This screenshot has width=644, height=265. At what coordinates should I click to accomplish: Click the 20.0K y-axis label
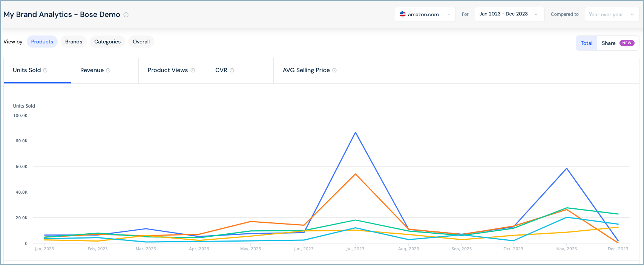tap(21, 218)
